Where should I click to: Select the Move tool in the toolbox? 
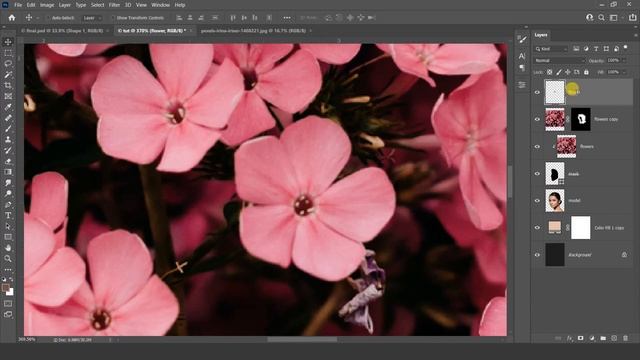pyautogui.click(x=8, y=42)
